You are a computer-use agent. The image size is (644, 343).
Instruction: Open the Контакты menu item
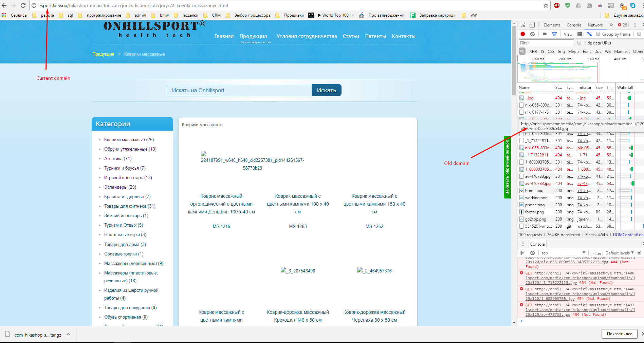(x=403, y=36)
